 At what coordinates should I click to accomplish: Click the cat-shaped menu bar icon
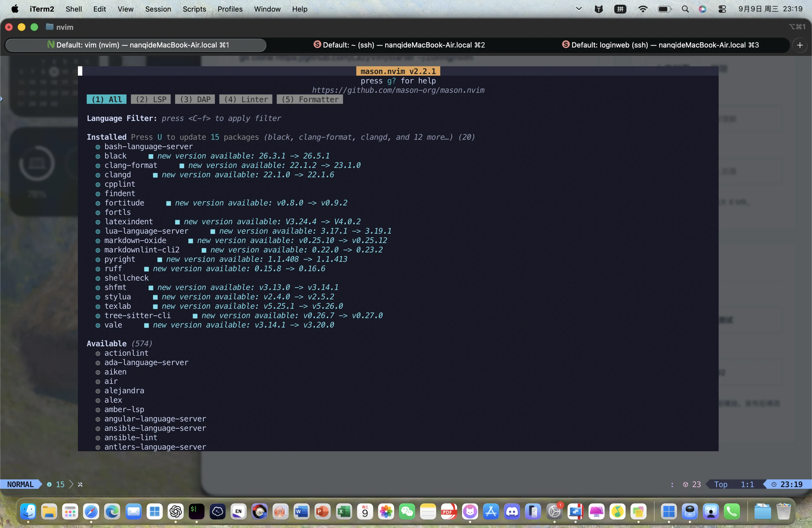599,9
